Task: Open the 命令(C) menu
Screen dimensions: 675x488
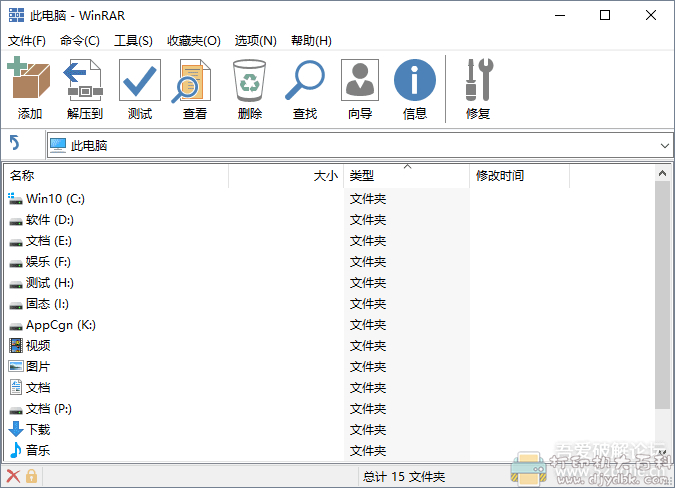Action: [80, 41]
